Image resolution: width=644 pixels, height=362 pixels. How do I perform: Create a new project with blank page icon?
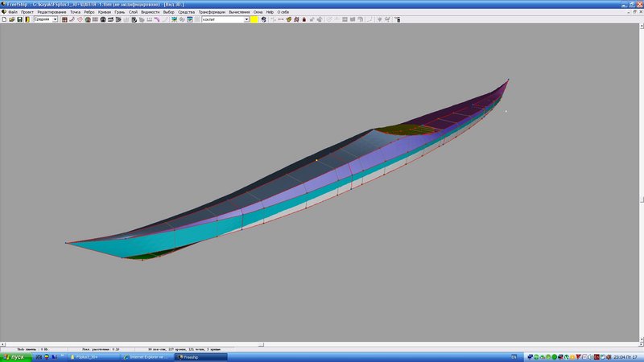point(4,19)
